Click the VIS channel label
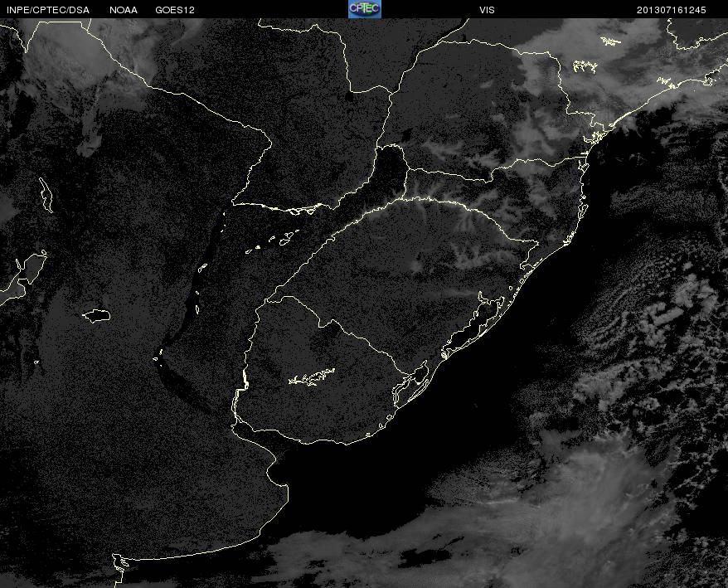 click(487, 10)
